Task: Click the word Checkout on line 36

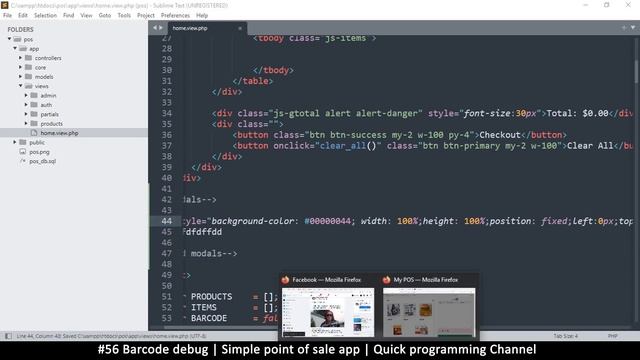Action: click(500, 135)
